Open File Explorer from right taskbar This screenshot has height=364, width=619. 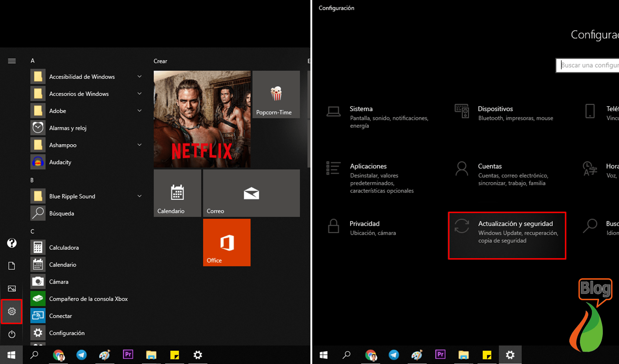point(463,355)
